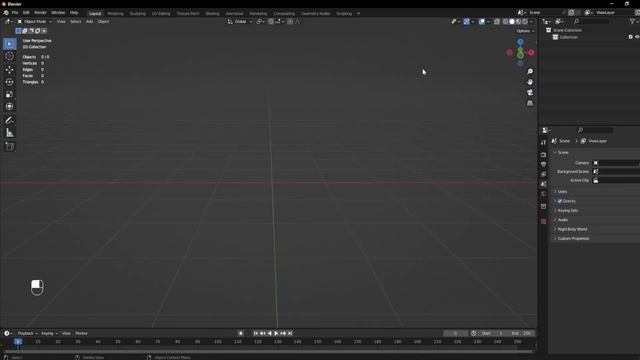Switch to the Modeling workspace tab
Viewport: 640px width, 360px height.
116,13
